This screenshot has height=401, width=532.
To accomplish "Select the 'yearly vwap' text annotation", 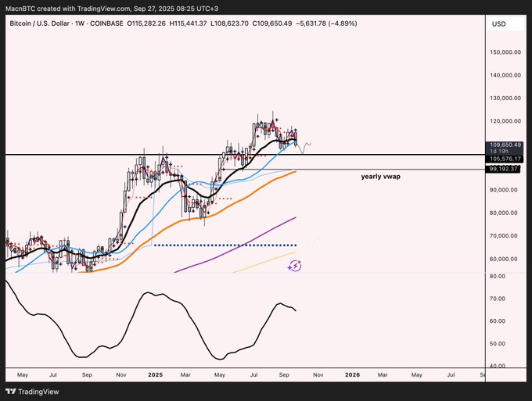I will (381, 177).
